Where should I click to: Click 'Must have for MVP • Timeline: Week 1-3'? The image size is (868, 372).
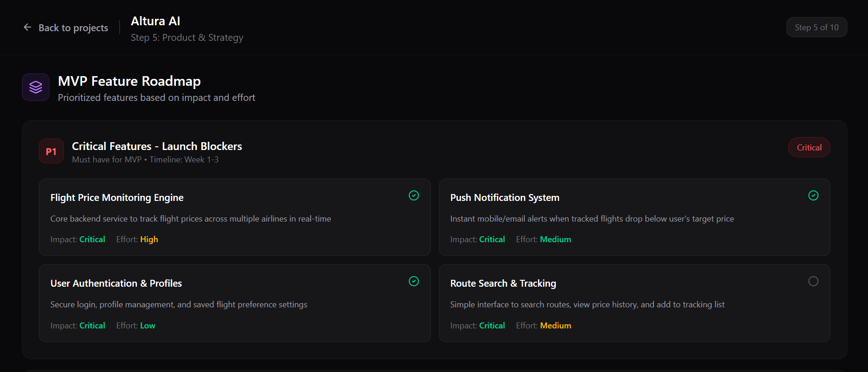[x=145, y=160]
